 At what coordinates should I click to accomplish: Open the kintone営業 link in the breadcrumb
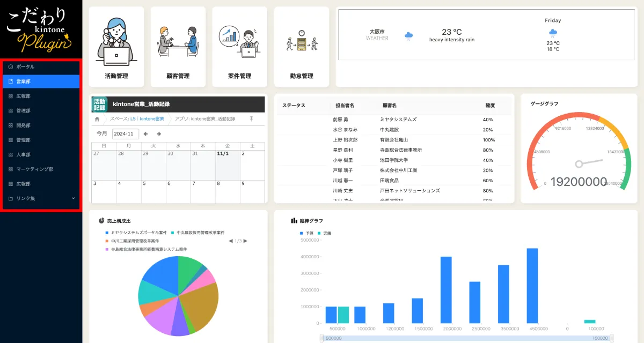pos(151,118)
